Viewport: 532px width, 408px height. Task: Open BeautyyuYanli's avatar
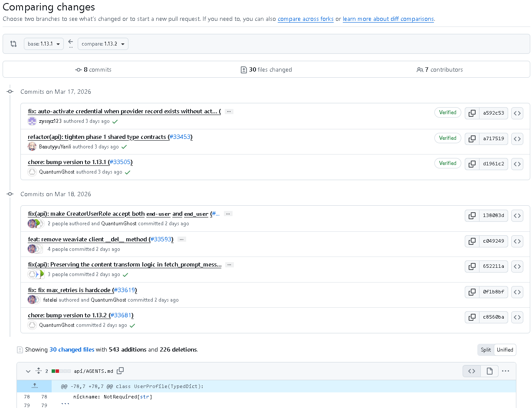(x=32, y=147)
